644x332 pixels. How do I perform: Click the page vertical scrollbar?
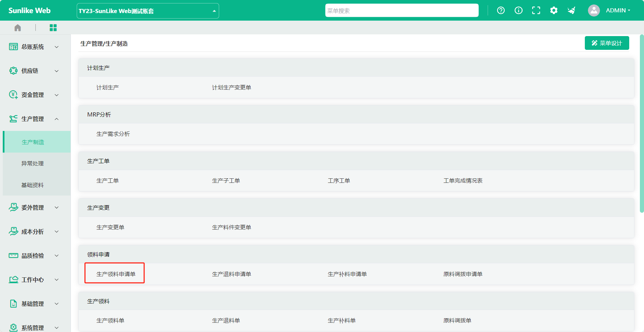pyautogui.click(x=642, y=124)
